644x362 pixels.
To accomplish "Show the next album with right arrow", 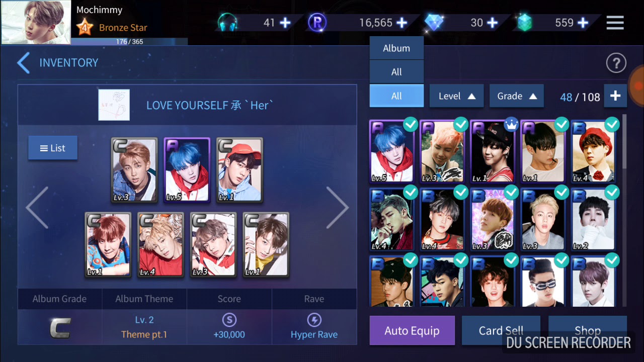I will [337, 208].
